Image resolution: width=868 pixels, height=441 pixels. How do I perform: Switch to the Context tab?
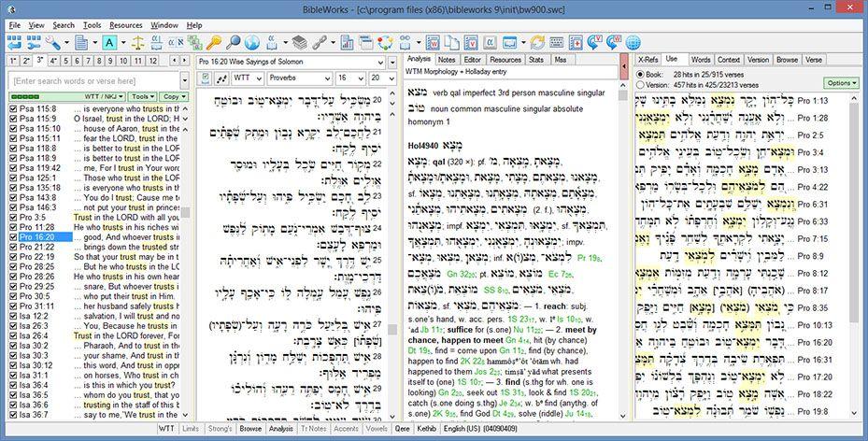(729, 59)
